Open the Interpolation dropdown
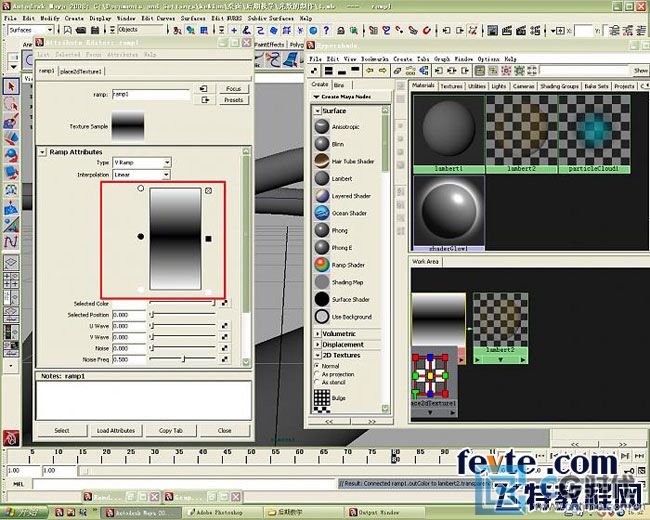This screenshot has height=520, width=650. [x=166, y=175]
